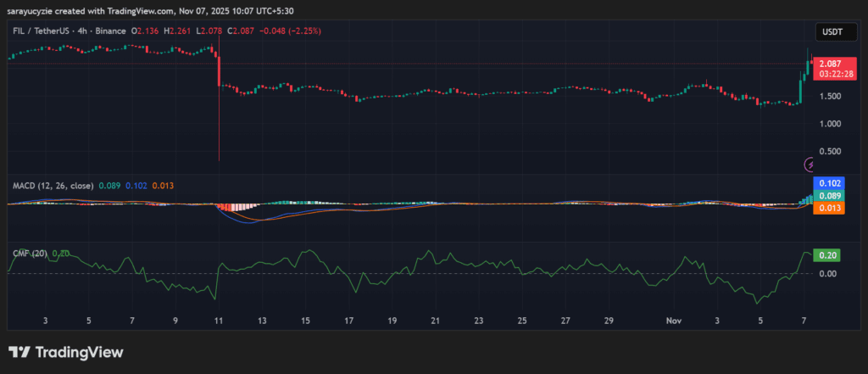Click the green CMF value tag 0.20

coord(826,254)
